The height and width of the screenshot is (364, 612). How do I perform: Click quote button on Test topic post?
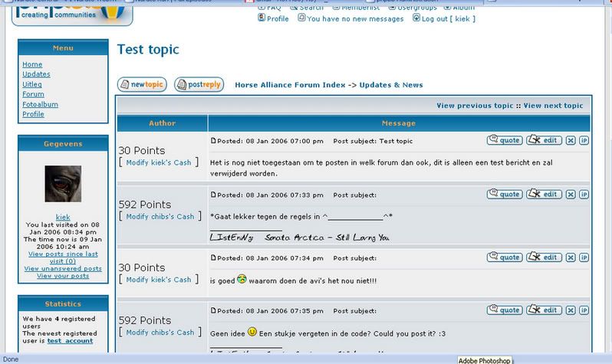pos(505,140)
